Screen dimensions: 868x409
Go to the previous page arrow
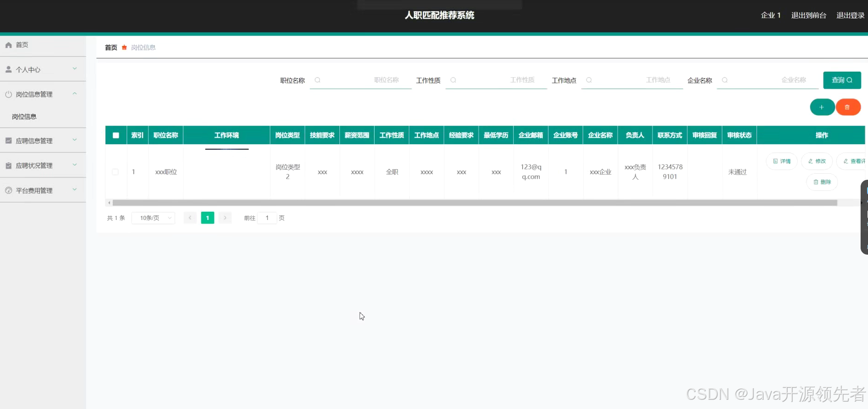click(x=190, y=218)
